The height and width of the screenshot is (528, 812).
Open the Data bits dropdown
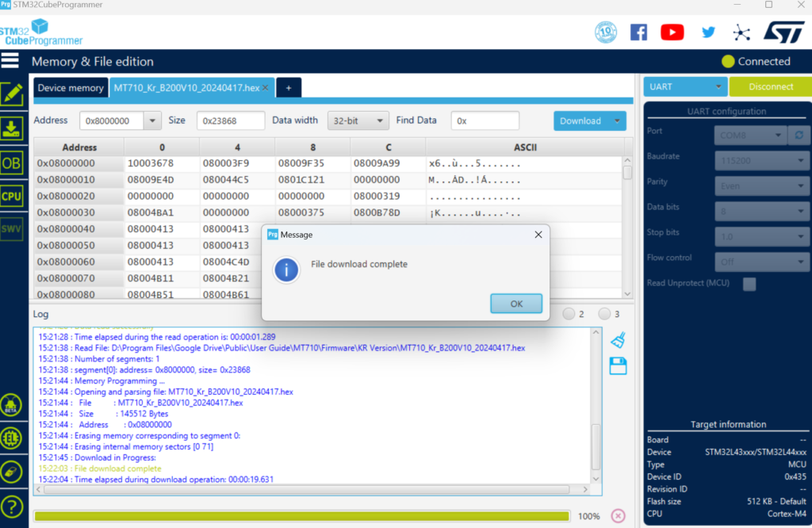click(762, 211)
